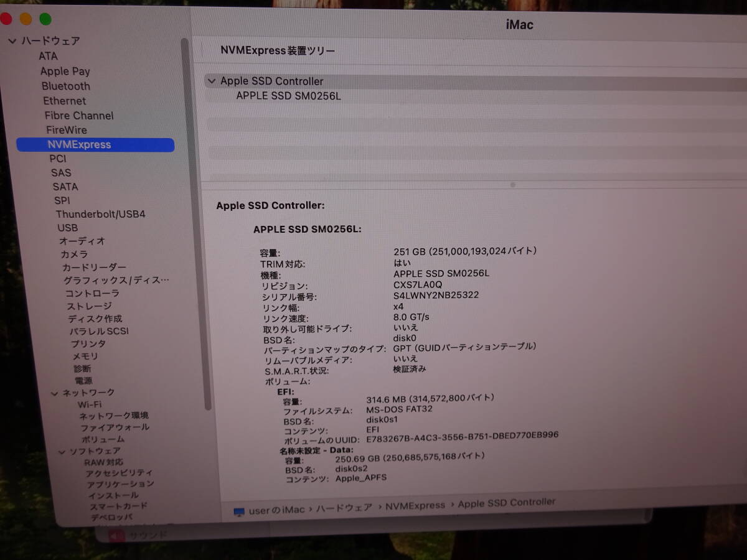
Task: Select アプリケーション in the sidebar
Action: (x=120, y=485)
